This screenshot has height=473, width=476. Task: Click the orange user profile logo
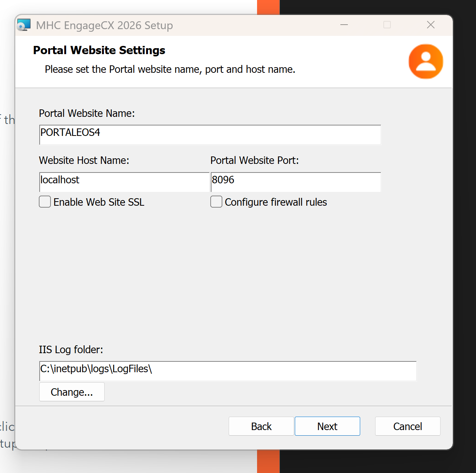(426, 62)
